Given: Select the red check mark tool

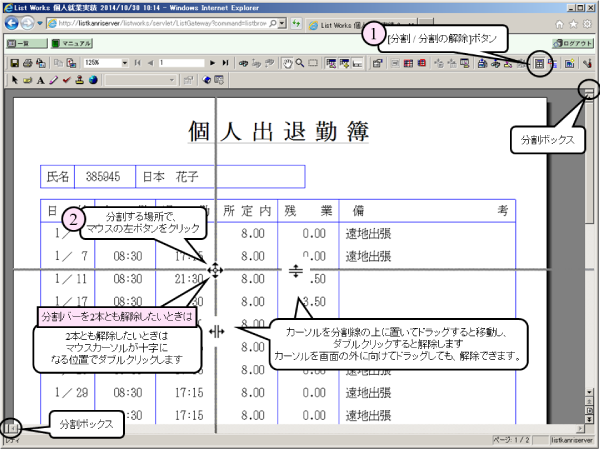Looking at the screenshot, I should pyautogui.click(x=67, y=80).
